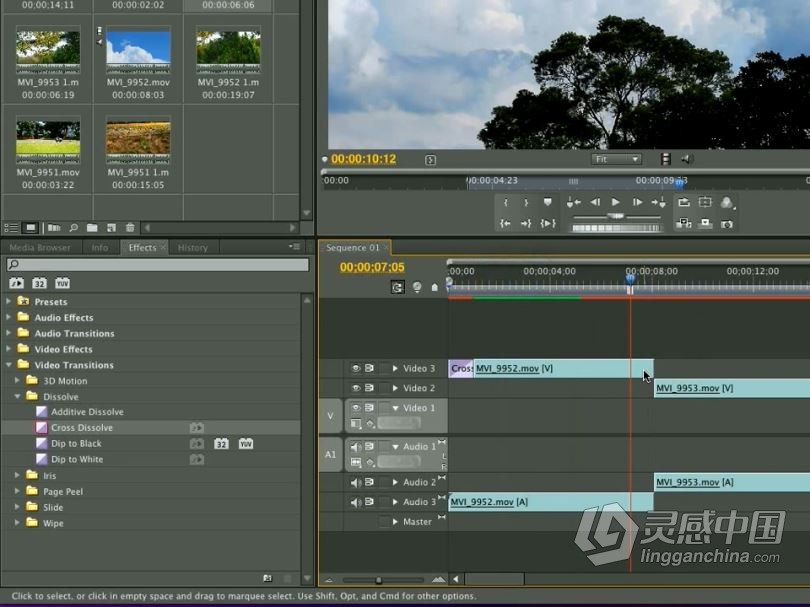Image resolution: width=810 pixels, height=607 pixels.
Task: Expand the Master track
Action: (395, 522)
